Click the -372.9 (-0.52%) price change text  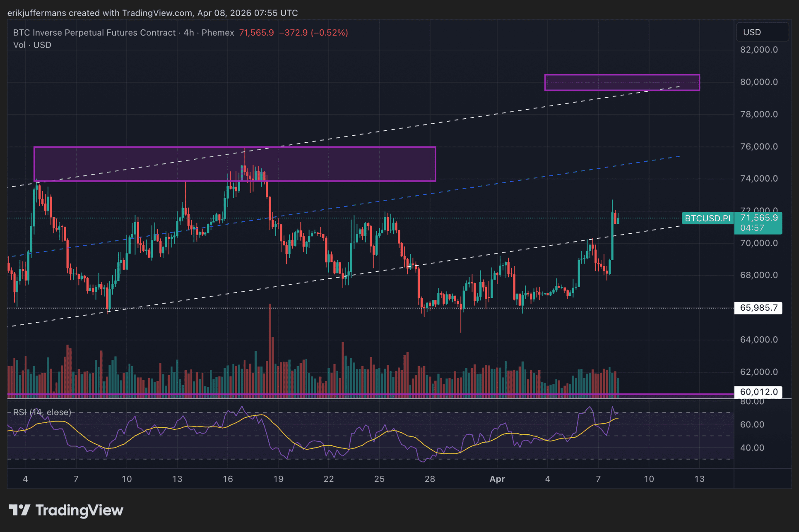313,33
